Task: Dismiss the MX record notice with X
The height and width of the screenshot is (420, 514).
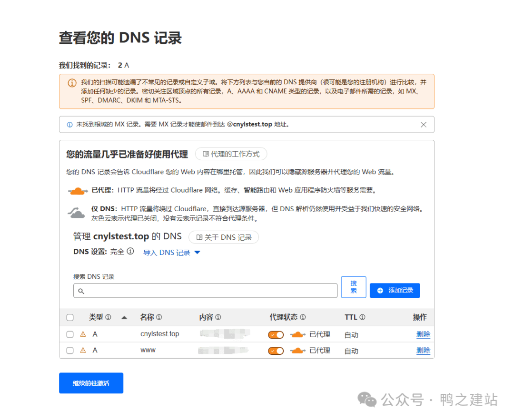Action: pyautogui.click(x=424, y=124)
